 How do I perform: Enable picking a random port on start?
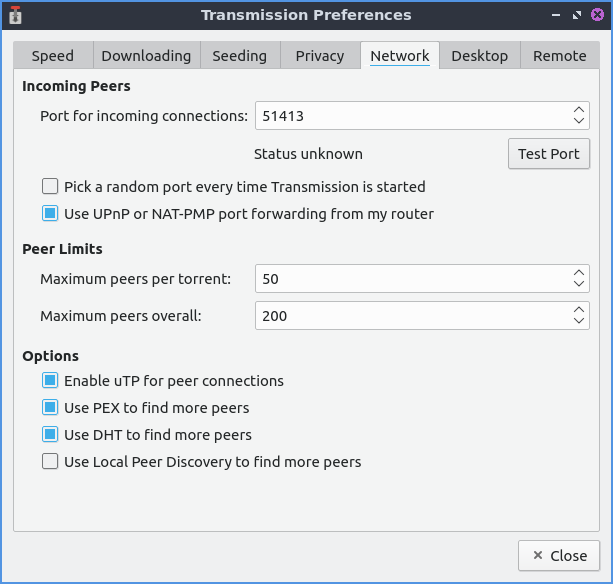coord(50,187)
